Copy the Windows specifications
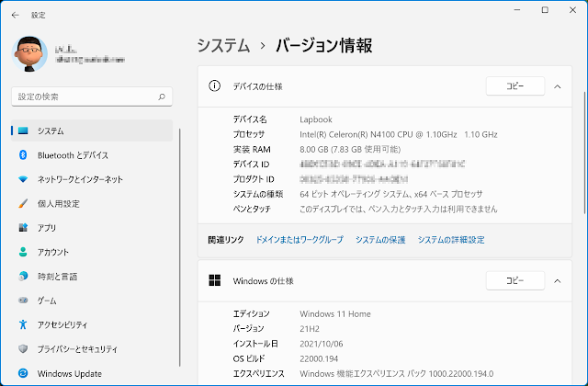The height and width of the screenshot is (386, 588). 515,280
